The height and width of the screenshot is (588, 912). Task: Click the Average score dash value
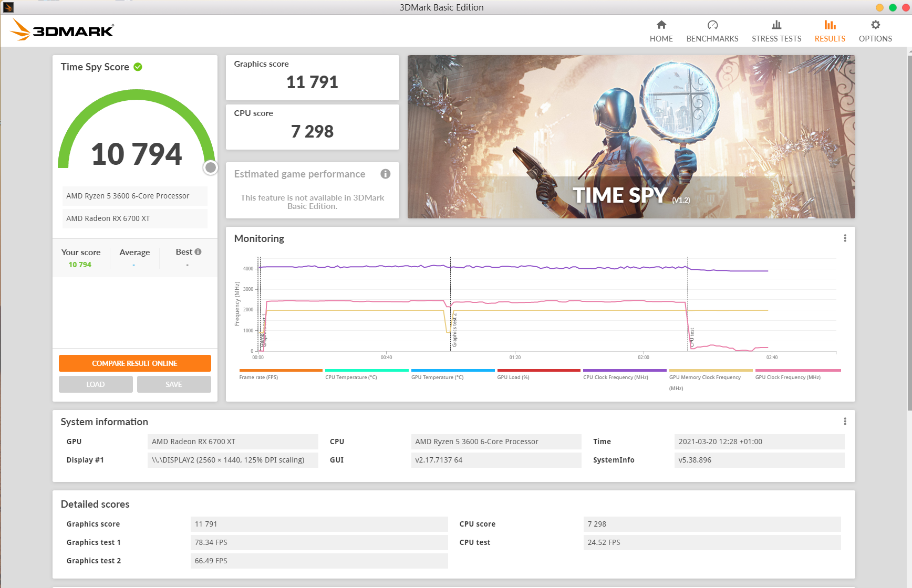pos(134,265)
